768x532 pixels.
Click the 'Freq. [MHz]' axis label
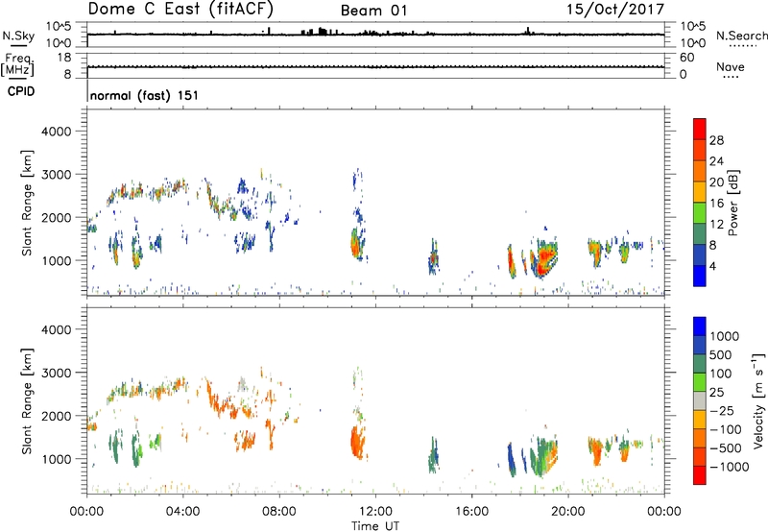click(x=17, y=65)
